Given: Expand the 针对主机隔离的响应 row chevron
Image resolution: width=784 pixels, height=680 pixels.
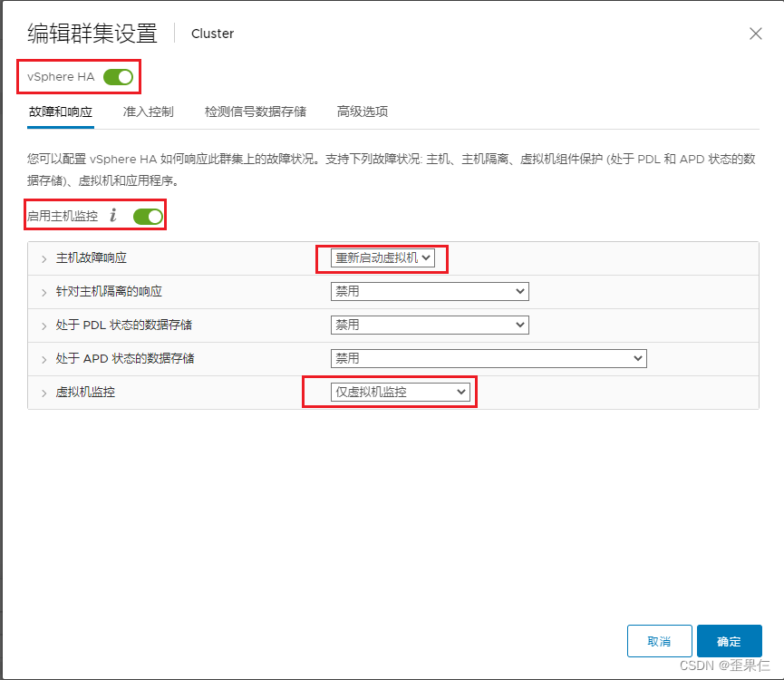Looking at the screenshot, I should point(44,293).
